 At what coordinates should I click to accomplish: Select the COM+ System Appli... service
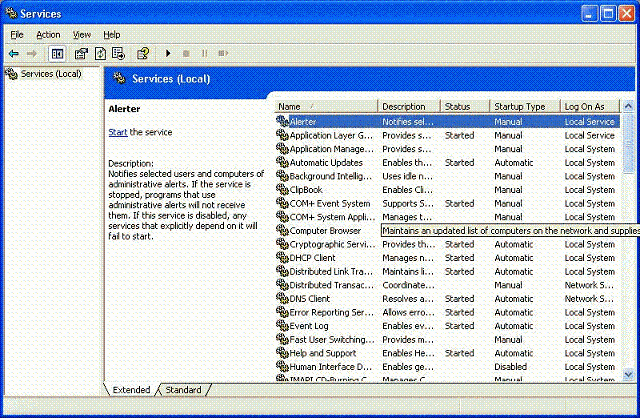447,217
